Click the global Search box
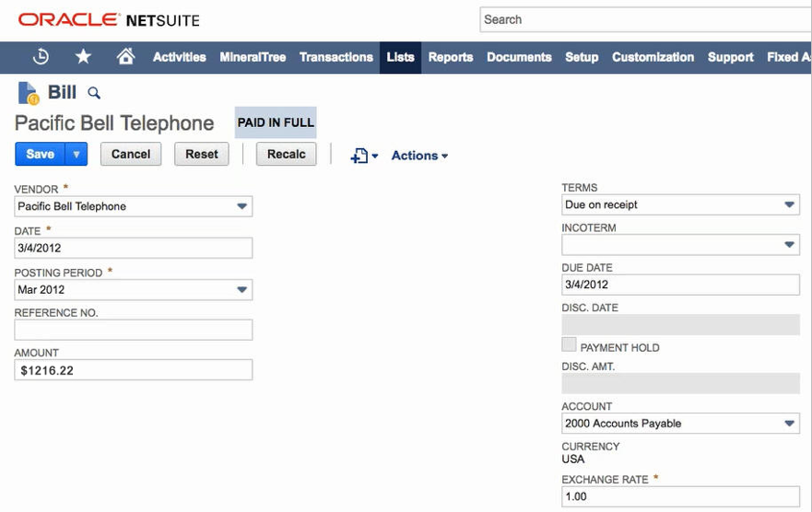812x512 pixels. (645, 19)
